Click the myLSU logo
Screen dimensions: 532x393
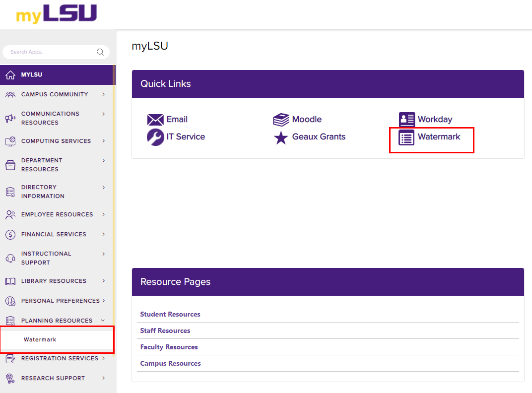click(56, 13)
